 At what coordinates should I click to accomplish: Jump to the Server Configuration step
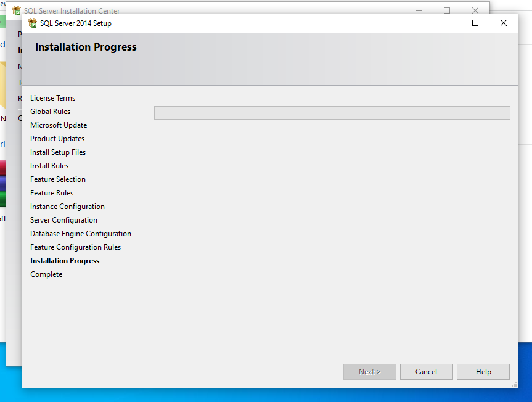tap(63, 220)
